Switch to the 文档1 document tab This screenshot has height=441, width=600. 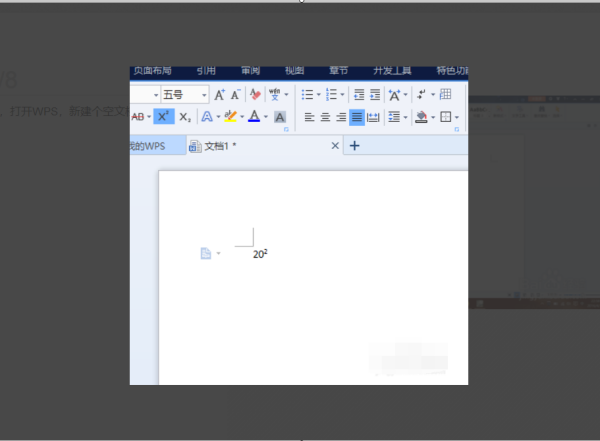[x=265, y=146]
